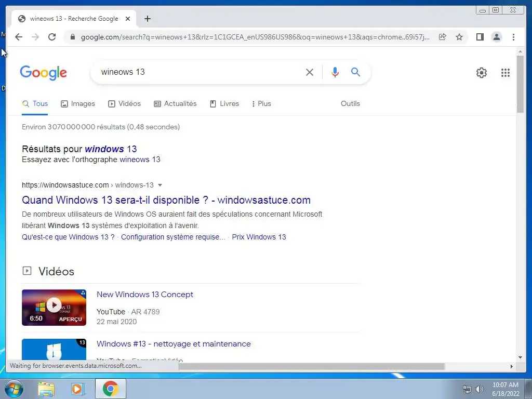
Task: Share this page from address bar
Action: point(443,37)
